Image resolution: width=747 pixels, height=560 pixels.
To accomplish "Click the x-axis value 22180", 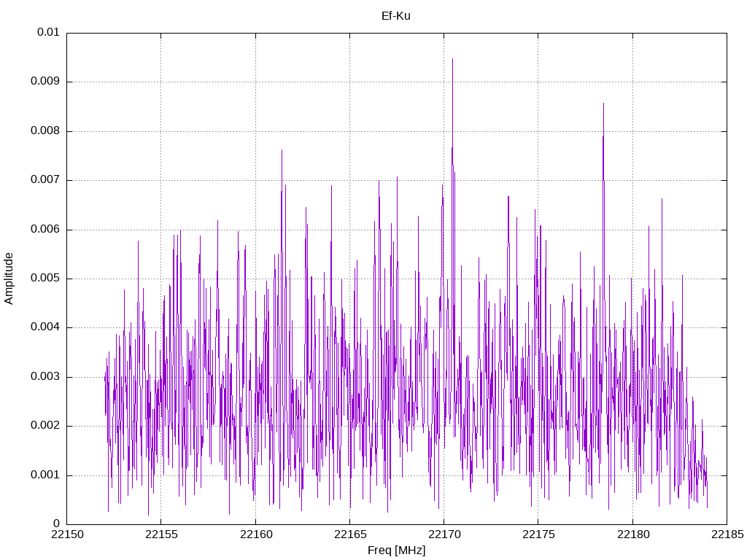I will [632, 534].
